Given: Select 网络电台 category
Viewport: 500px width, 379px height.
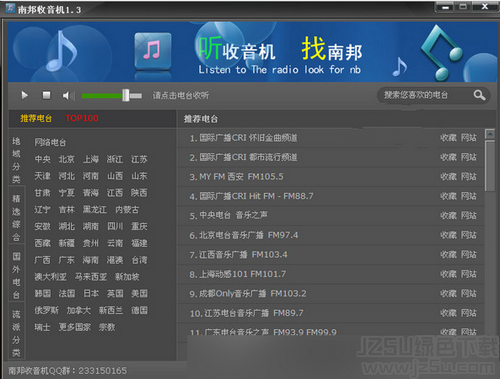Looking at the screenshot, I should 50,143.
